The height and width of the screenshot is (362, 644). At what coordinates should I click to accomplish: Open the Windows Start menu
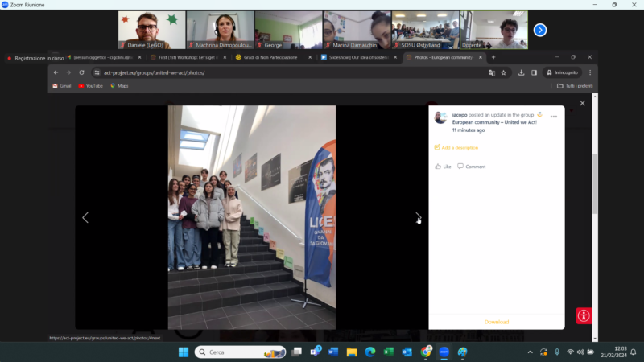pyautogui.click(x=183, y=352)
